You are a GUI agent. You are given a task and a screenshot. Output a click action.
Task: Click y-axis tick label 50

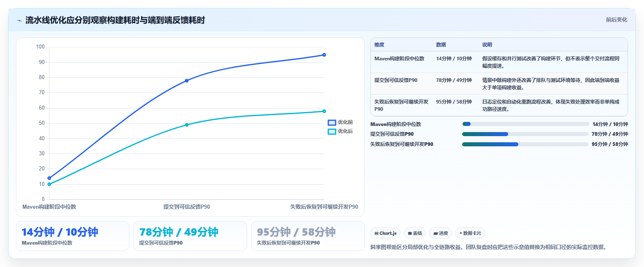pyautogui.click(x=42, y=123)
